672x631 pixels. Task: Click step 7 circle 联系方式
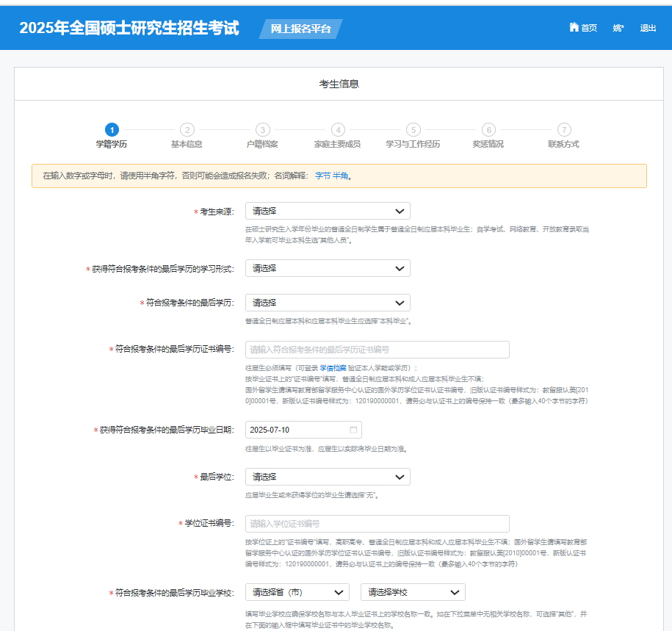click(x=563, y=129)
